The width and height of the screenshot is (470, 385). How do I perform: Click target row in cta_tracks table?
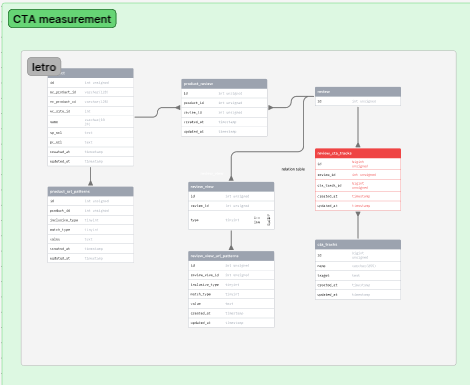click(x=358, y=276)
